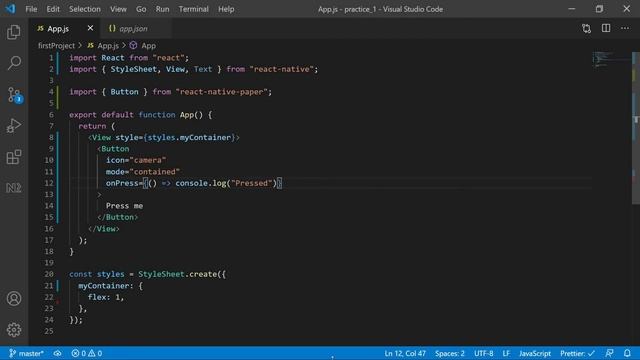640x360 pixels.
Task: Click the editor vertical scrollbar
Action: (x=636, y=129)
